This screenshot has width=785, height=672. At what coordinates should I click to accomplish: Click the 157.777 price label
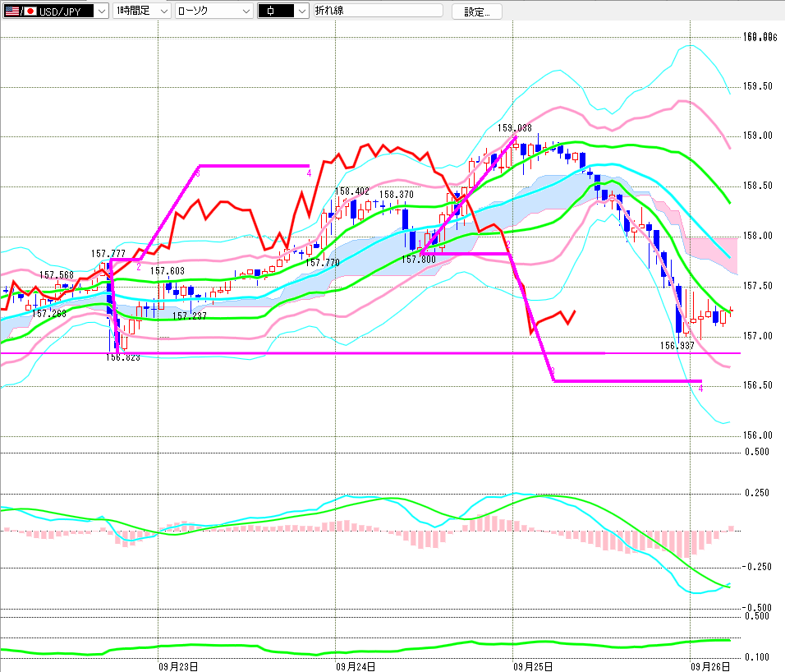coord(108,254)
